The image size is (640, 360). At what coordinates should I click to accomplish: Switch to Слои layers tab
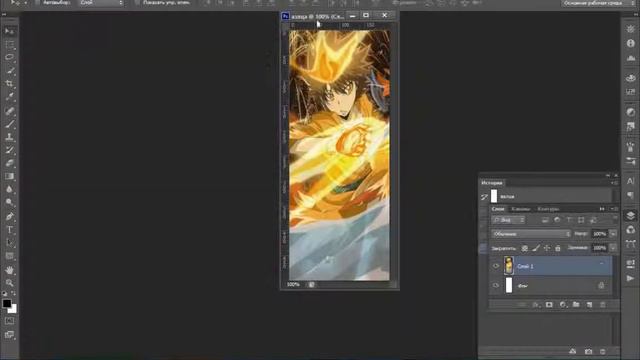[498, 209]
